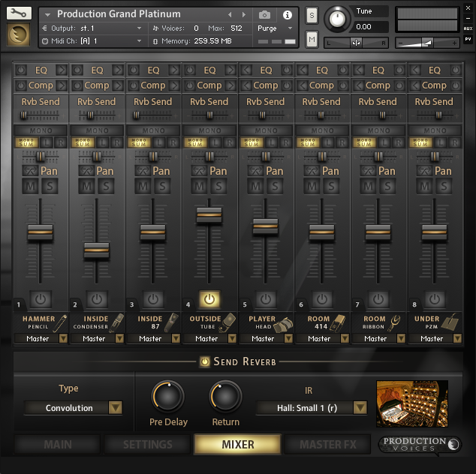Click the Tune knob

coord(337,19)
